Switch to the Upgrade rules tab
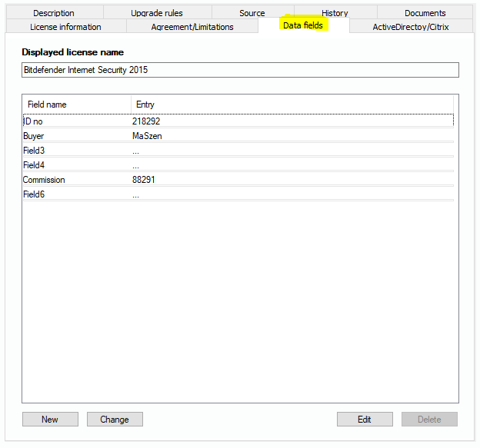Viewport: 480px width, 448px height. (157, 13)
